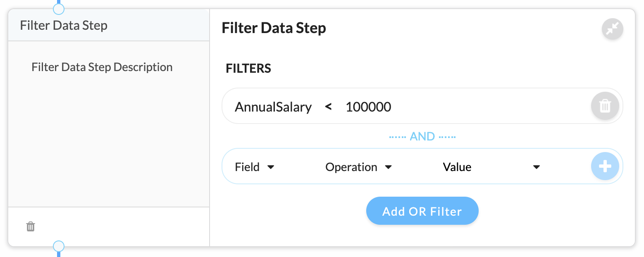This screenshot has height=257, width=644.
Task: Click the empty left description panel area
Action: point(109,140)
